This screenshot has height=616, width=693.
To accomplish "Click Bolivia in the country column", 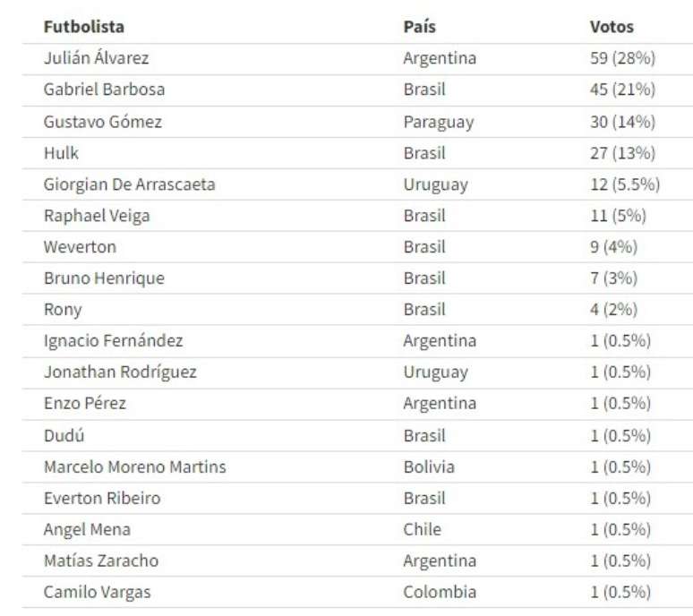I will click(x=428, y=466).
